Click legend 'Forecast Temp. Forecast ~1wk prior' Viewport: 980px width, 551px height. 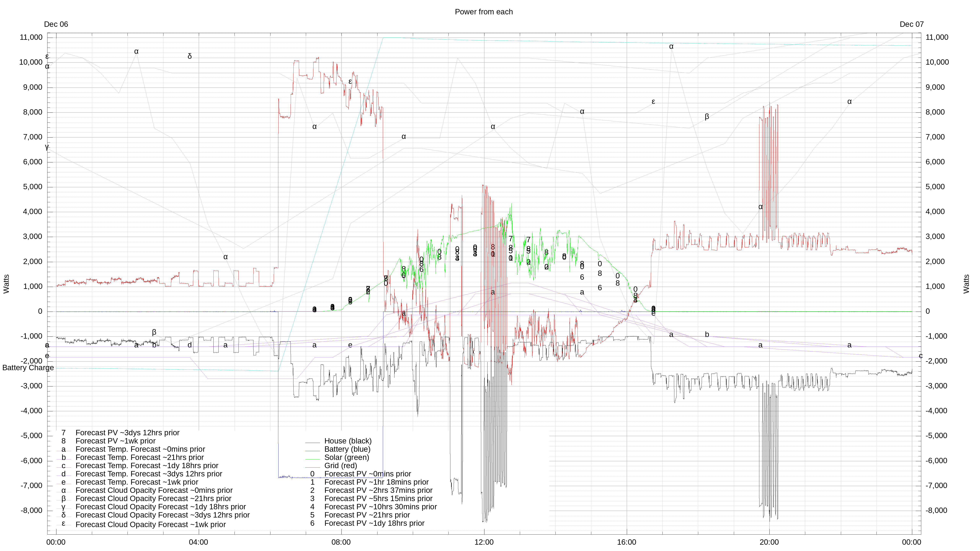point(137,482)
